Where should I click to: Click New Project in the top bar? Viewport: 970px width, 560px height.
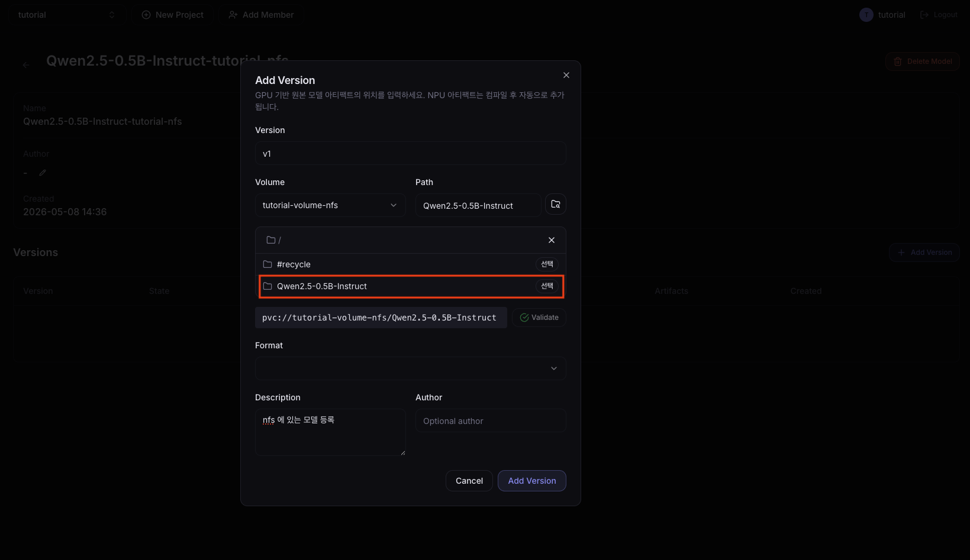tap(172, 15)
